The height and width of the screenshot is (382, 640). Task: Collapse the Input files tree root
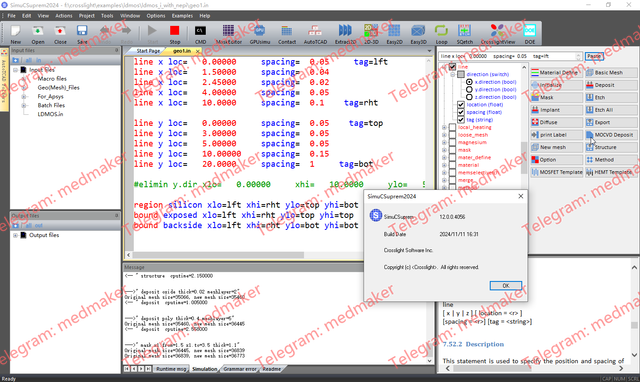(x=16, y=70)
